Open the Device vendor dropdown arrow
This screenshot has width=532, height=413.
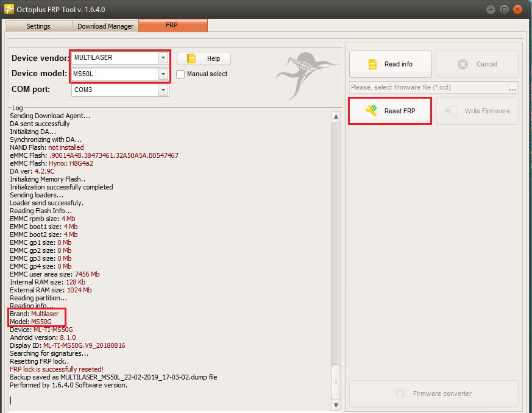tap(163, 58)
